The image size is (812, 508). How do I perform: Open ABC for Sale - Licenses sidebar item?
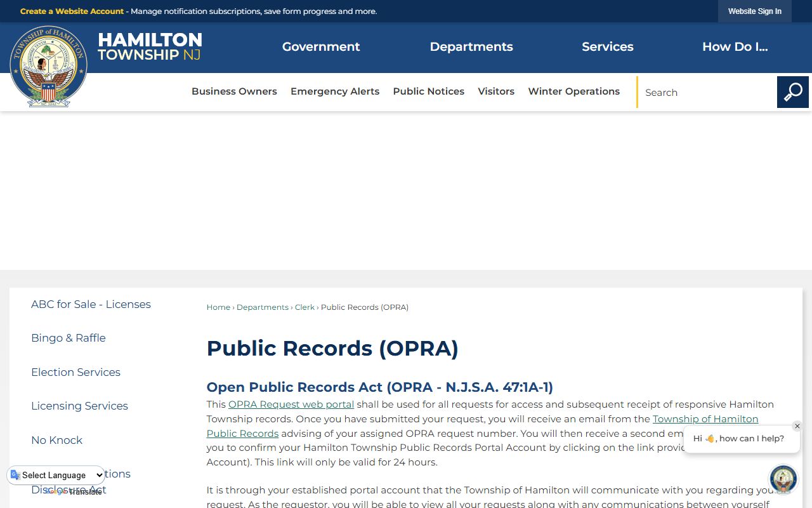pyautogui.click(x=91, y=304)
